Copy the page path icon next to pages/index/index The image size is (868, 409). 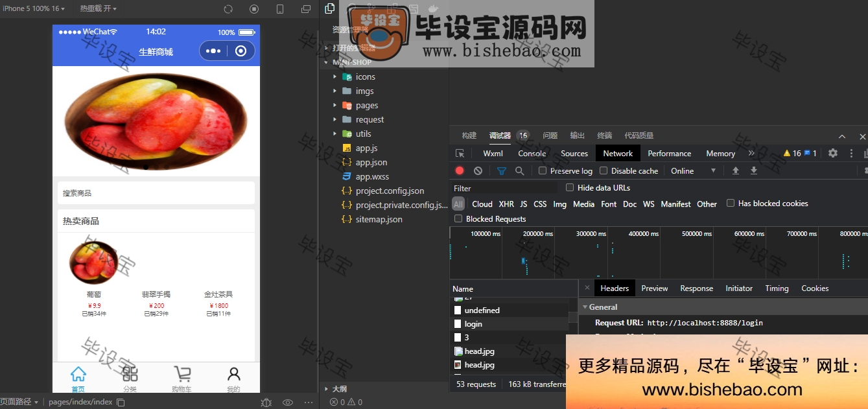(120, 402)
